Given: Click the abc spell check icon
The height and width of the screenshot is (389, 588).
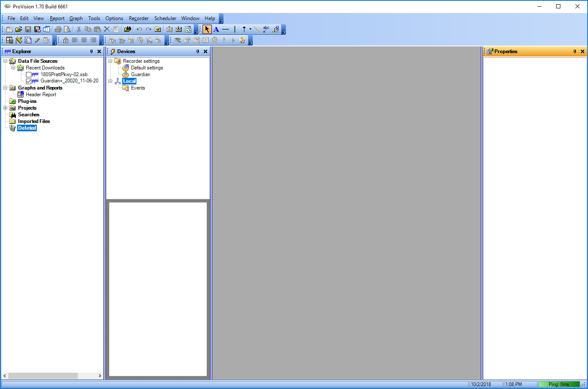Looking at the screenshot, I should point(266,29).
